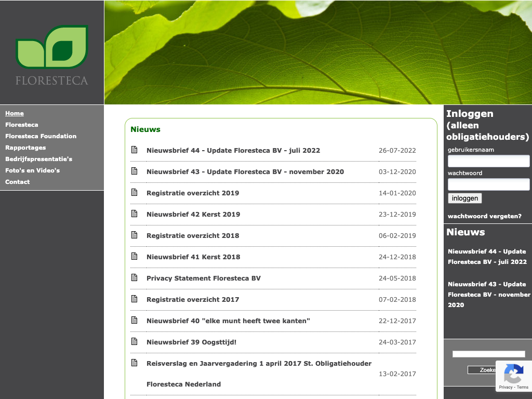Open Nieuwsbrief 43 in the main news list
The image size is (532, 399).
[x=245, y=171]
